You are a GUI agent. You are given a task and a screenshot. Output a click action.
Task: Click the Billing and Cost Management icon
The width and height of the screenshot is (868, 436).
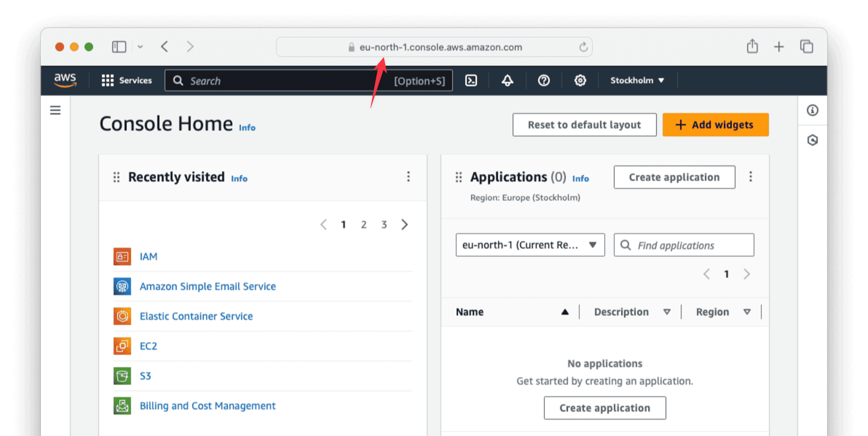tap(122, 406)
